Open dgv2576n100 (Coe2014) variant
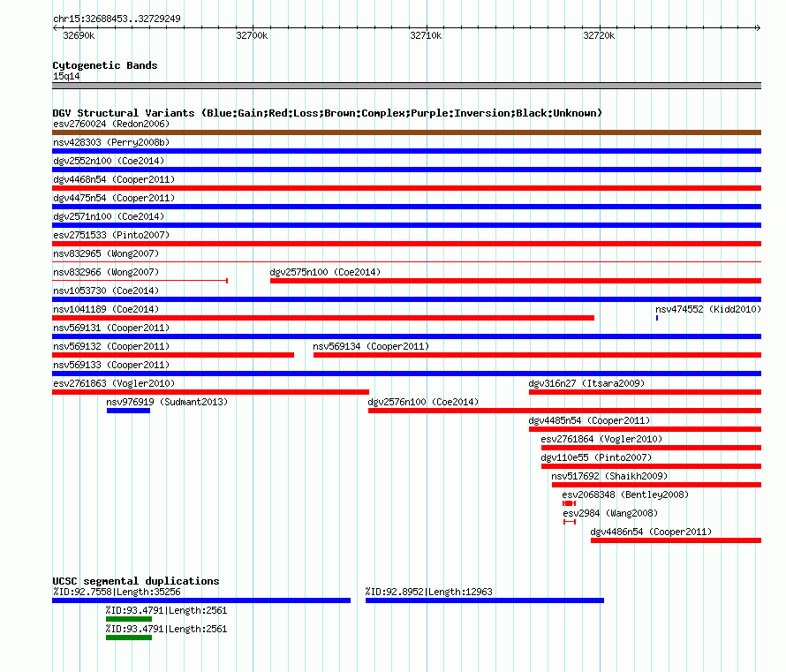786x672 pixels. (423, 402)
